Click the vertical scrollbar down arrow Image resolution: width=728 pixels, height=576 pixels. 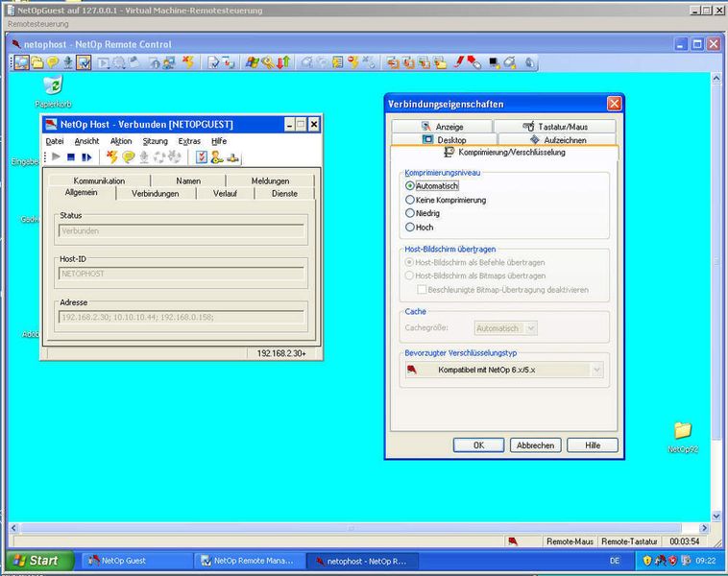(716, 516)
